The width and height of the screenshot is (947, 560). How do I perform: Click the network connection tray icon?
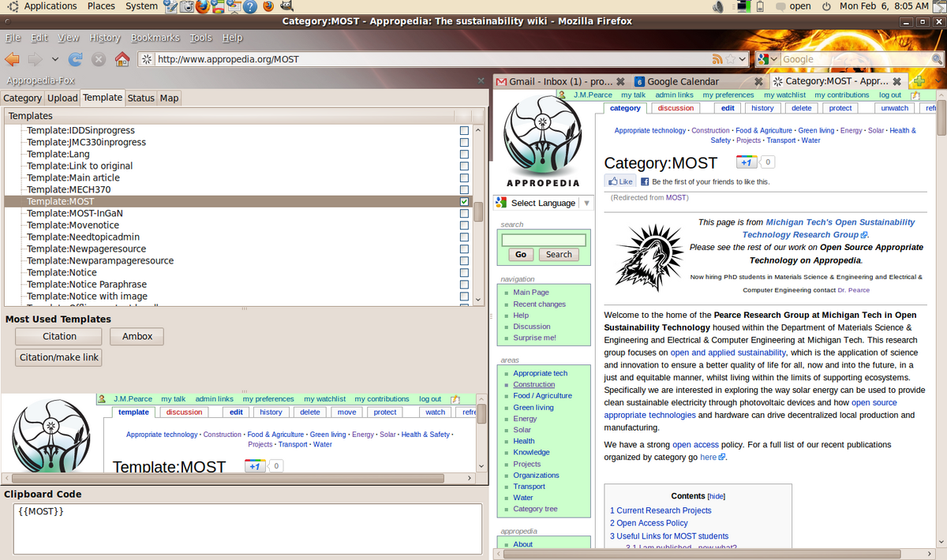pyautogui.click(x=743, y=6)
